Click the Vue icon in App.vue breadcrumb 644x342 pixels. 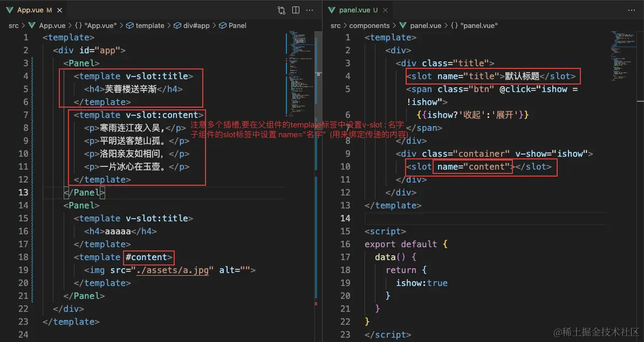coord(32,25)
